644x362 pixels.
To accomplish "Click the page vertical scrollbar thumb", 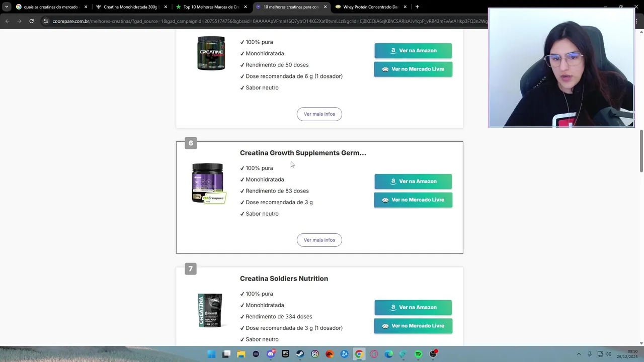I will point(641,151).
